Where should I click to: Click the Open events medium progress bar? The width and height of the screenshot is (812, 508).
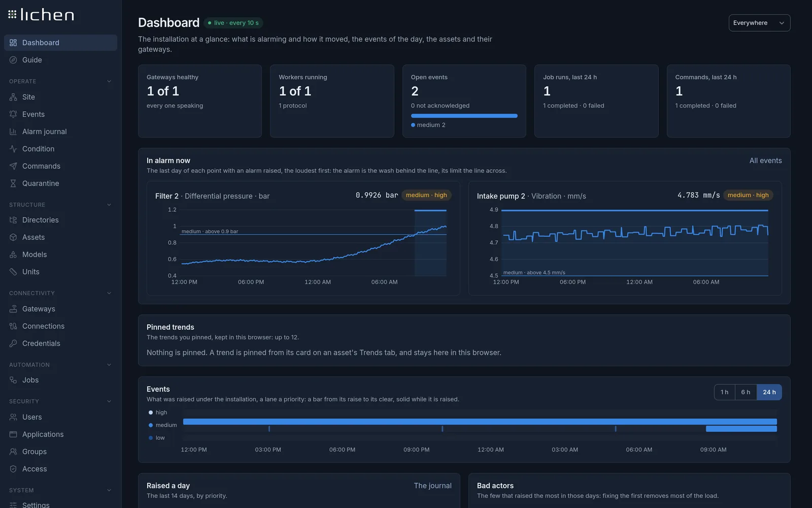pos(464,116)
